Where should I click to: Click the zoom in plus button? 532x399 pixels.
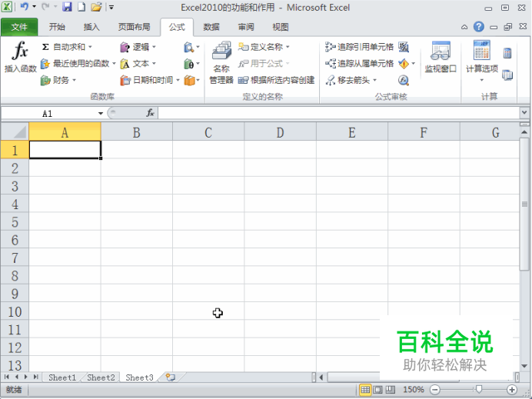click(512, 390)
